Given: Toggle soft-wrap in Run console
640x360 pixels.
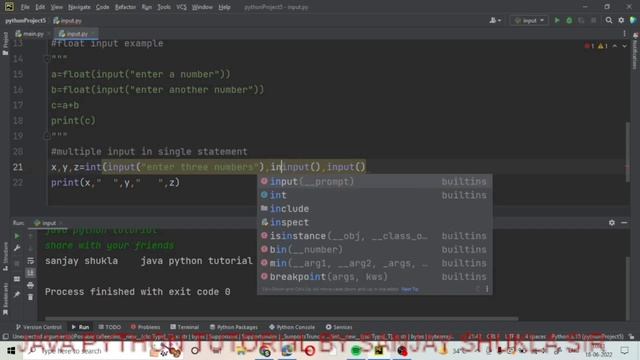Looking at the screenshot, I should coord(30,260).
